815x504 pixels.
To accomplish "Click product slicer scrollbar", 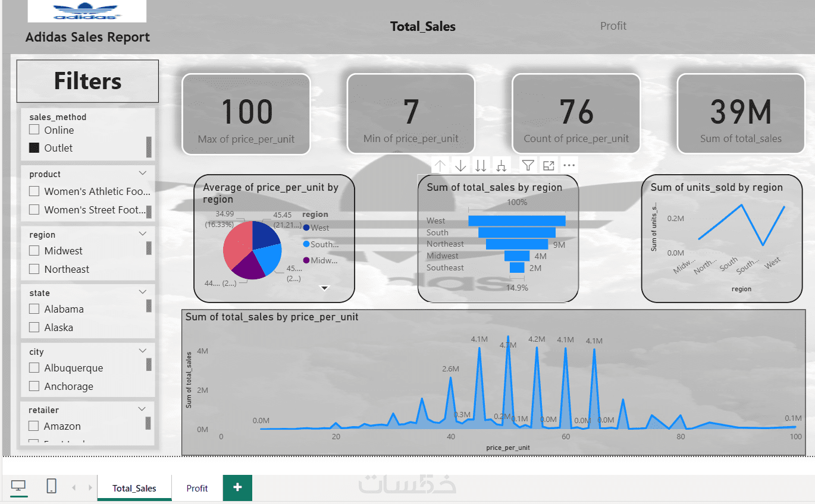I will 149,212.
